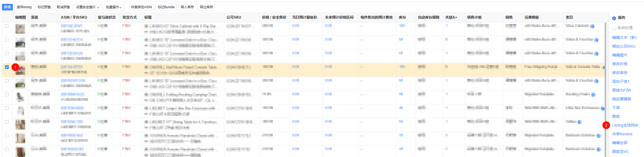Click the monitor icon beside 系统处理
Image resolution: width=644 pixels, height=157 pixels.
[614, 28]
